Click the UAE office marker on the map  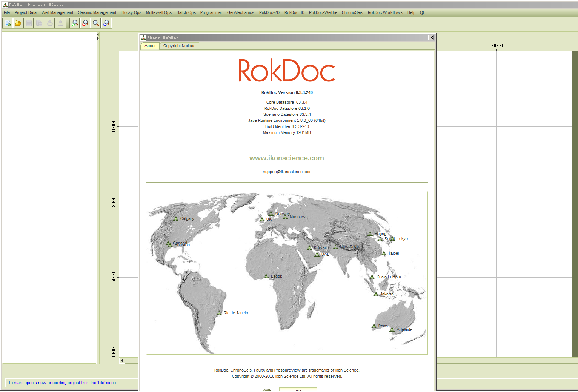(317, 255)
